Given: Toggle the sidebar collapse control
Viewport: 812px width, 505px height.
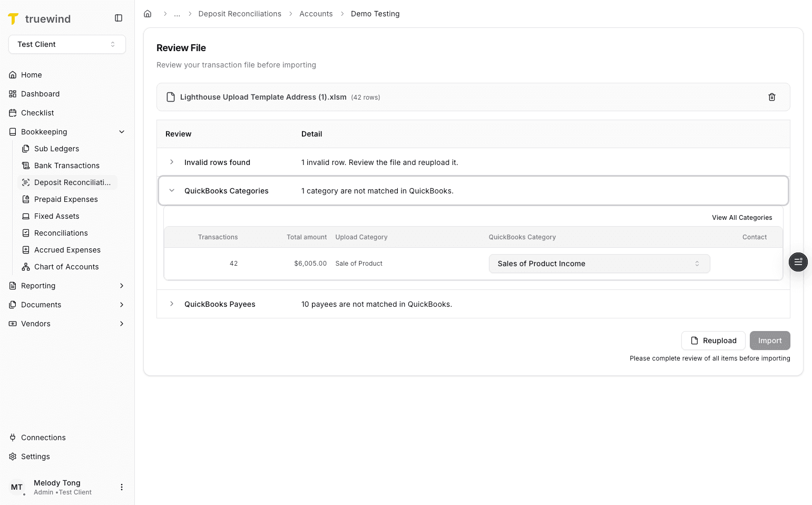Looking at the screenshot, I should click(x=118, y=17).
